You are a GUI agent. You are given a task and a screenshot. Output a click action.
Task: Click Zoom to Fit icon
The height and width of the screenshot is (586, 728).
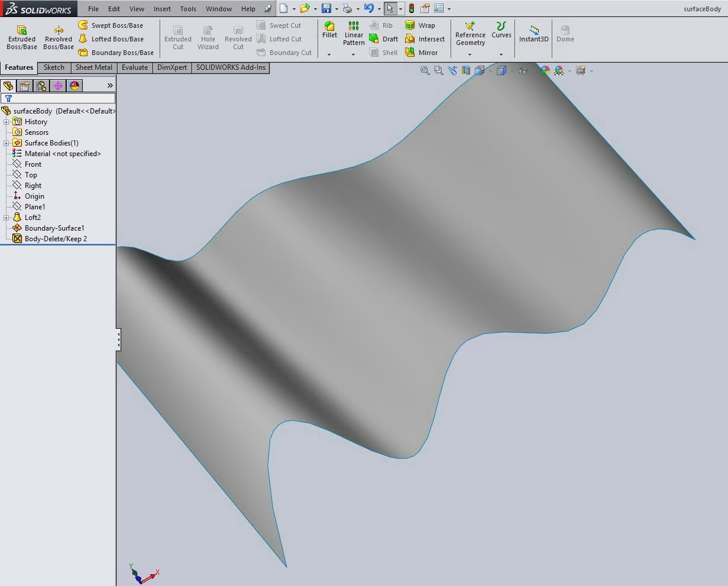pos(425,70)
